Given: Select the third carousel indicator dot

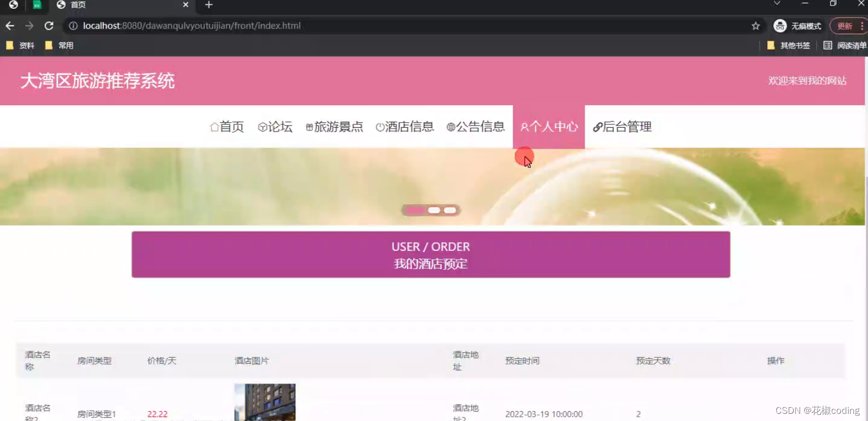Looking at the screenshot, I should tap(450, 210).
